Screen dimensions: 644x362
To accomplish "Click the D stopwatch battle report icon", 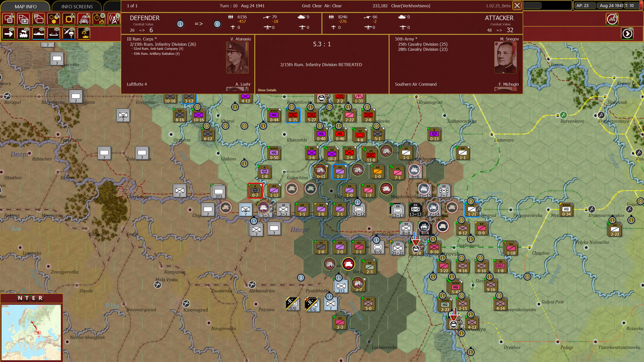I will coord(99,19).
